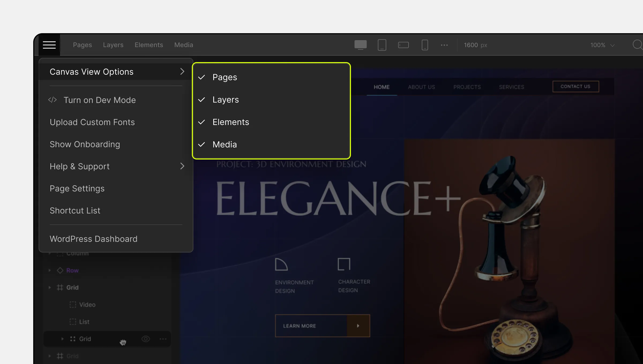Image resolution: width=643 pixels, height=364 pixels.
Task: Click Shortcut List option
Action: click(x=75, y=210)
